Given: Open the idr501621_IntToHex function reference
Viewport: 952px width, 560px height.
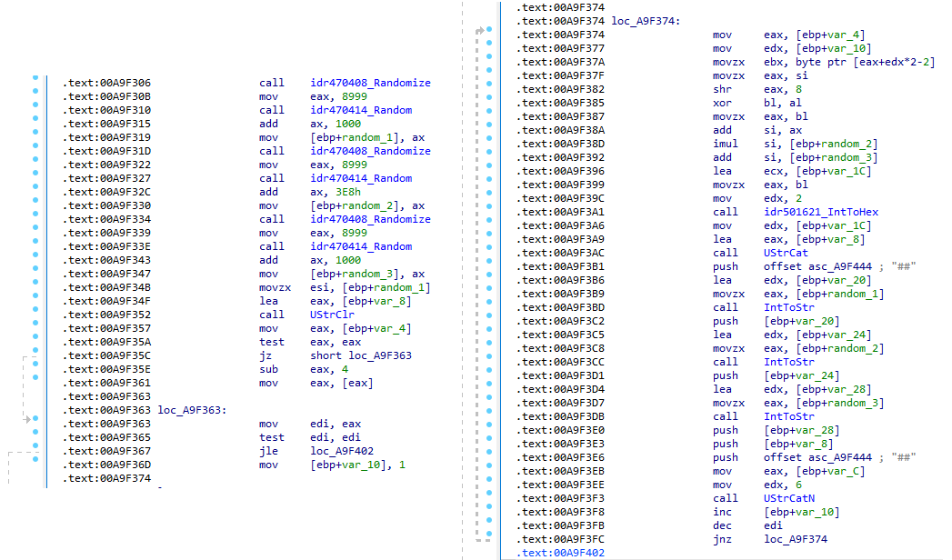Looking at the screenshot, I should pyautogui.click(x=821, y=212).
